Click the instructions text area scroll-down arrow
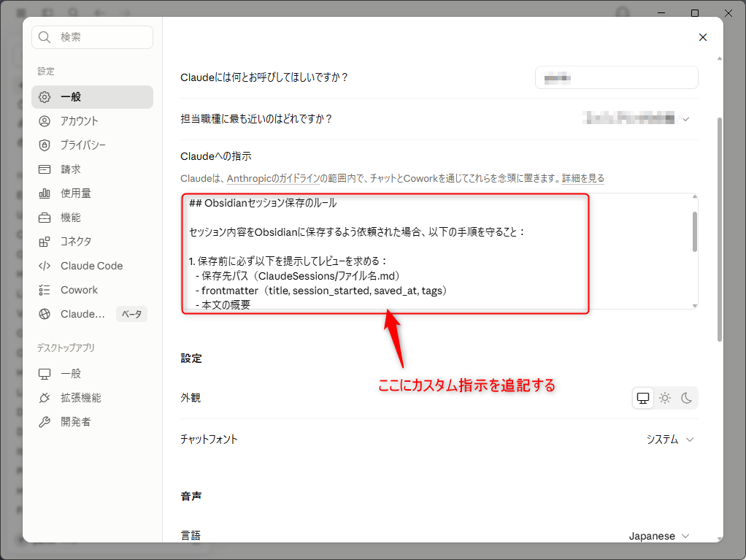This screenshot has height=560, width=746. pyautogui.click(x=695, y=305)
